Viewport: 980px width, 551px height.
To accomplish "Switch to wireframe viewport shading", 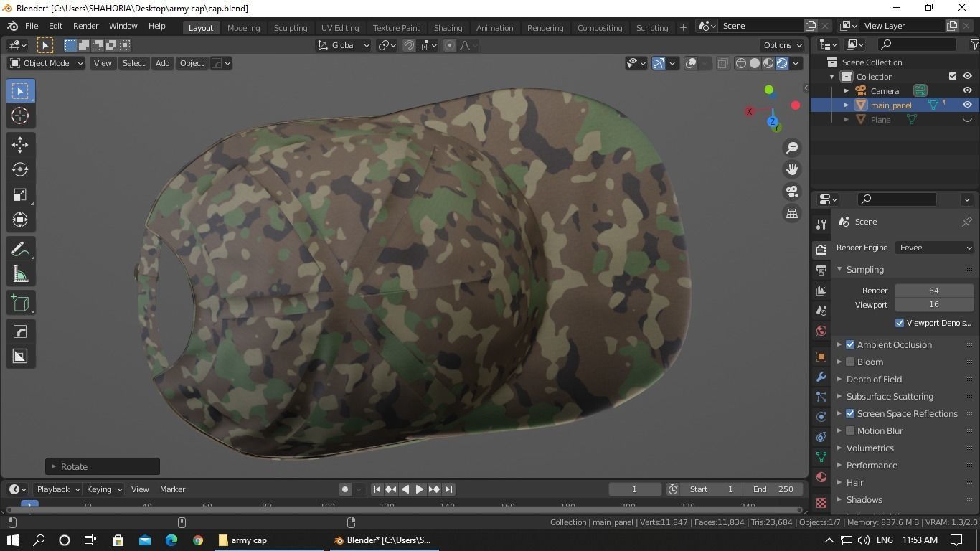I will pyautogui.click(x=741, y=63).
